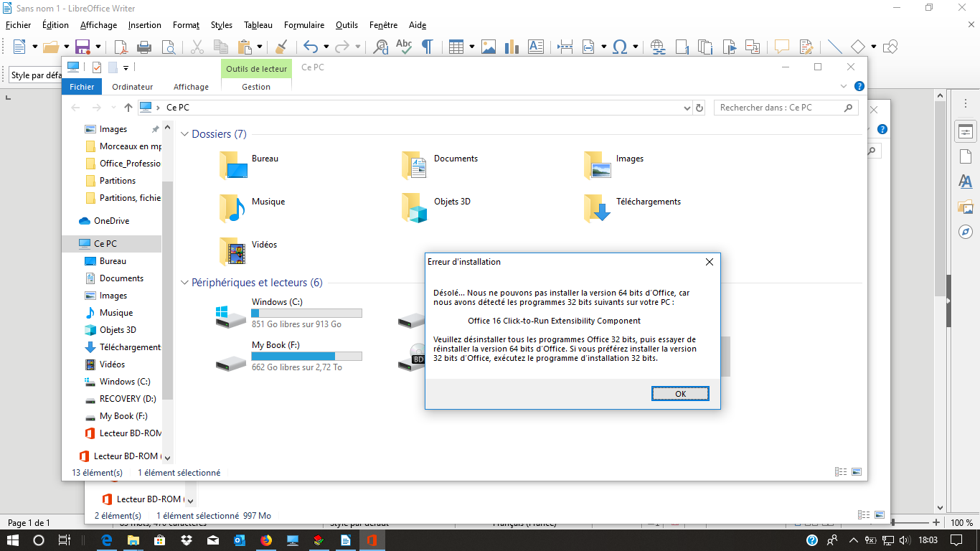Refresh the Explorer Ce PC address bar

pos(700,108)
